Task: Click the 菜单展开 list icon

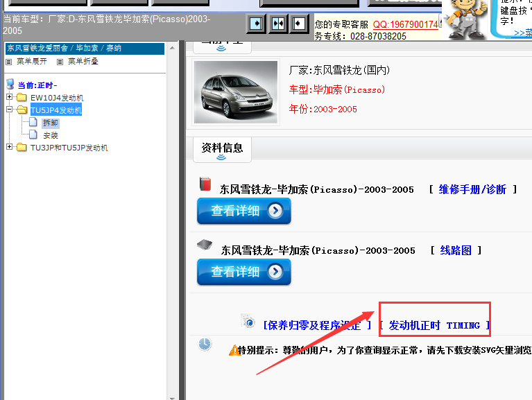Action: pos(9,62)
